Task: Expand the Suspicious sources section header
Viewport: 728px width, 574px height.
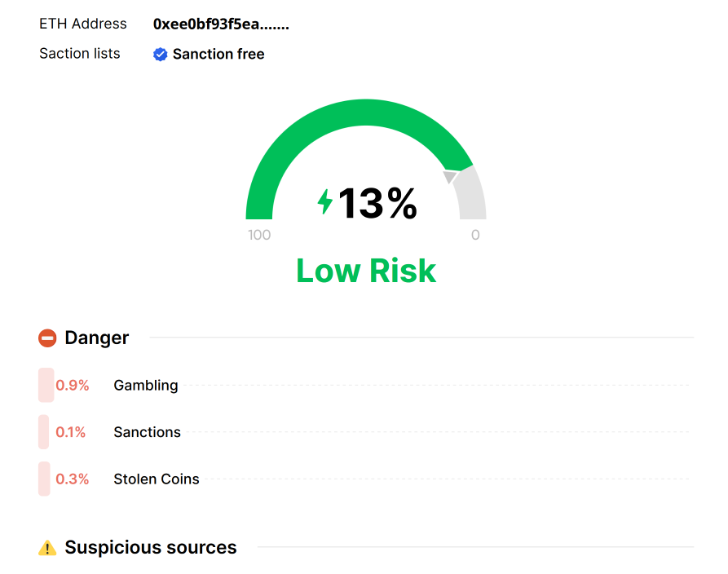Action: click(151, 548)
